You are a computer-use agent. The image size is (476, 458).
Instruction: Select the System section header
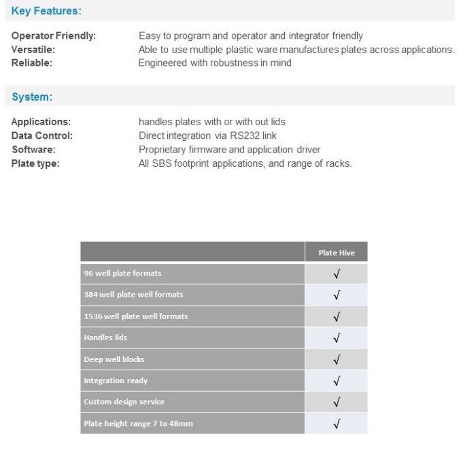tap(31, 97)
